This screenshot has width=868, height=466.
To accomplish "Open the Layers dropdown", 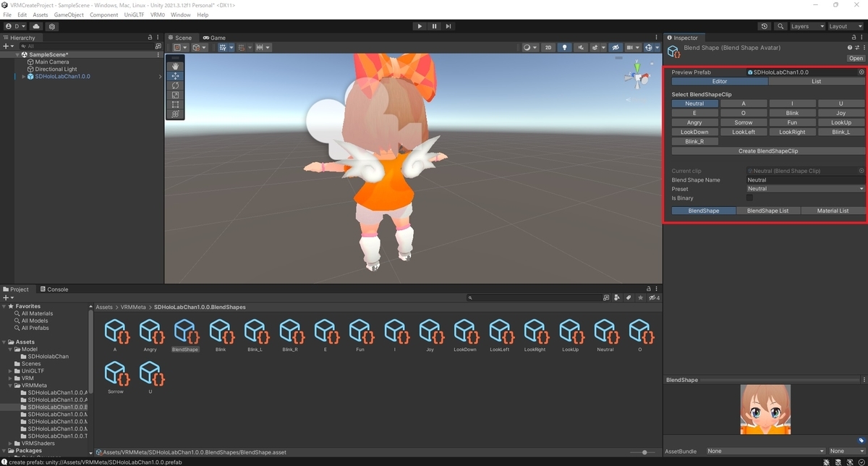I will click(807, 26).
